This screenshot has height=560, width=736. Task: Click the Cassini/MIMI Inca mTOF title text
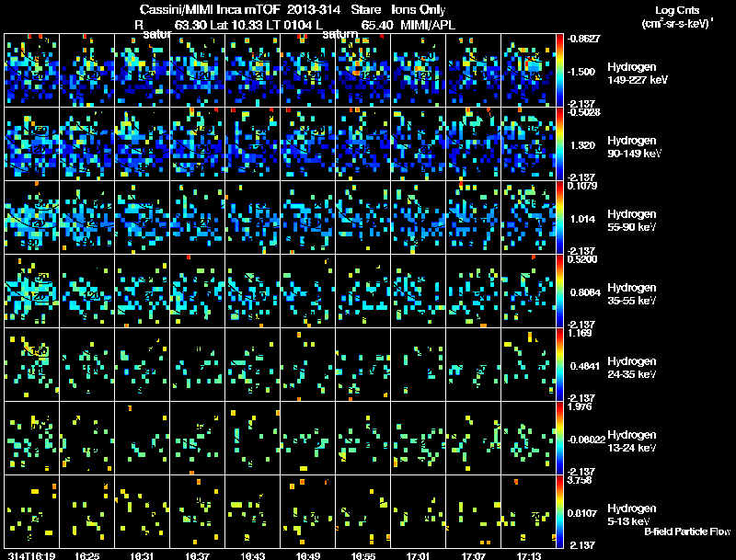(x=210, y=9)
